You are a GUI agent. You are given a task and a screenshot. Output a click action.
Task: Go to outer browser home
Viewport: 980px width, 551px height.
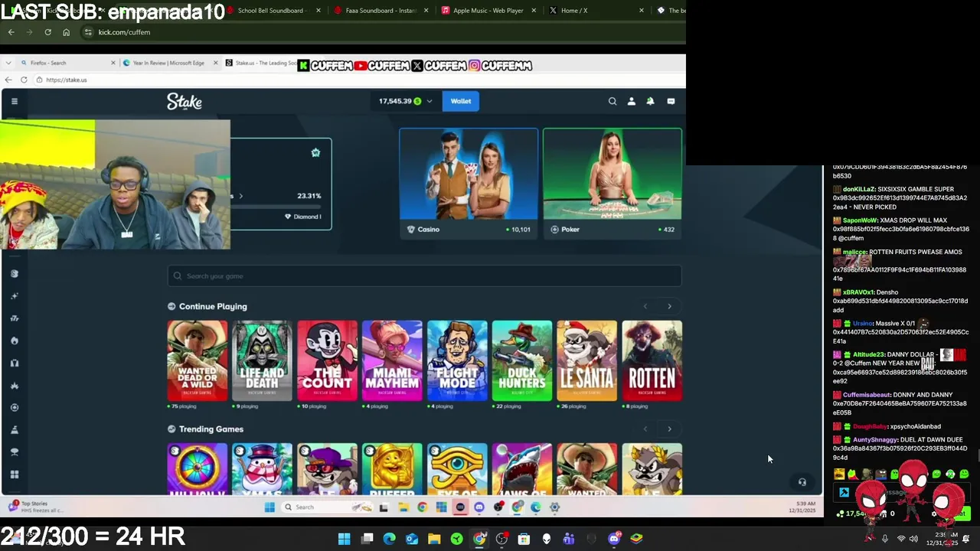pos(66,32)
